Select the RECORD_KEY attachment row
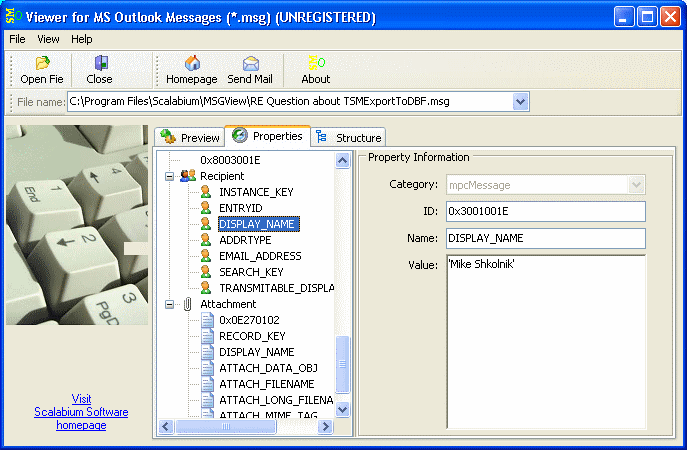687x450 pixels. [x=252, y=336]
